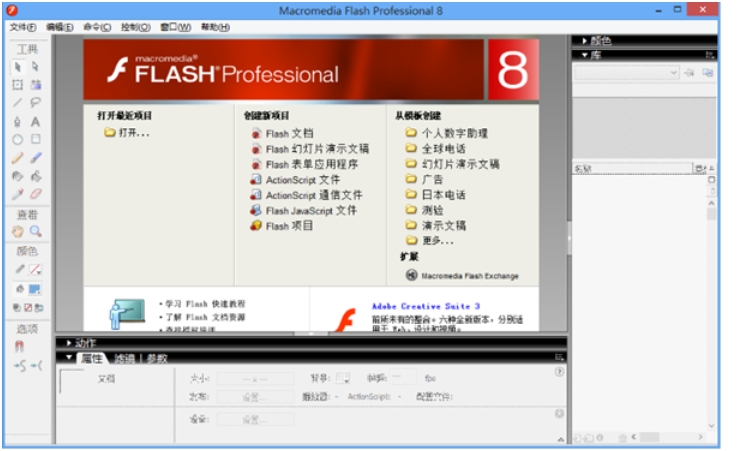Screen dimensions: 745x451
Task: Click the Straighten option icon
Action: tap(37, 366)
